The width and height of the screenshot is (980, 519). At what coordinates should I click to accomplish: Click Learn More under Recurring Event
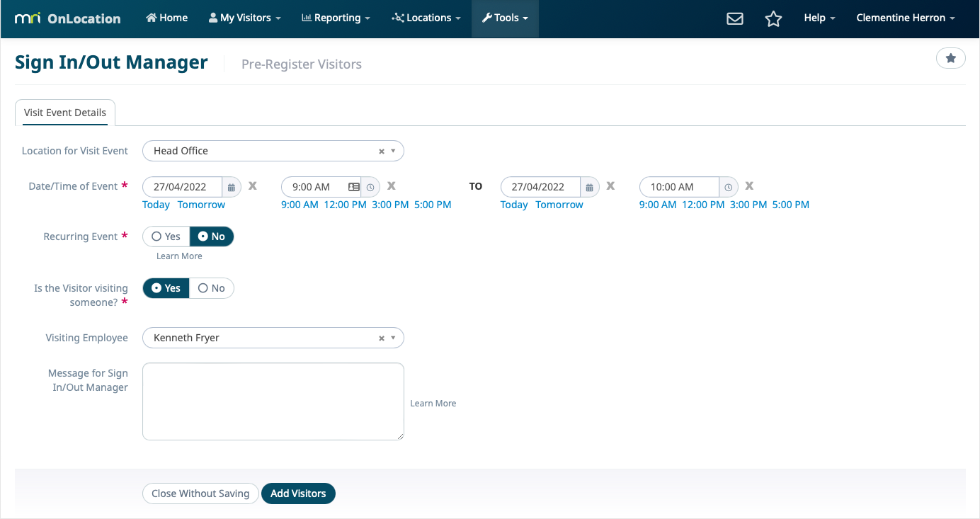coord(179,256)
